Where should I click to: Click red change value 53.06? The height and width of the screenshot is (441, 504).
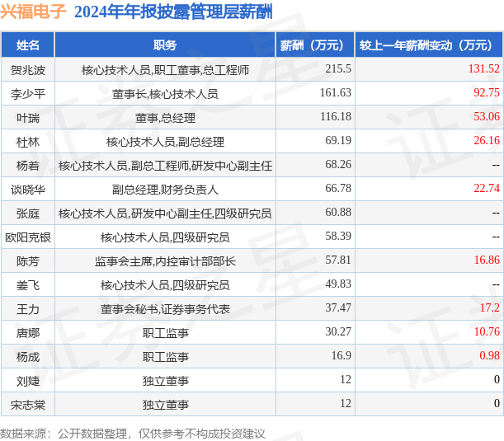[x=487, y=116]
